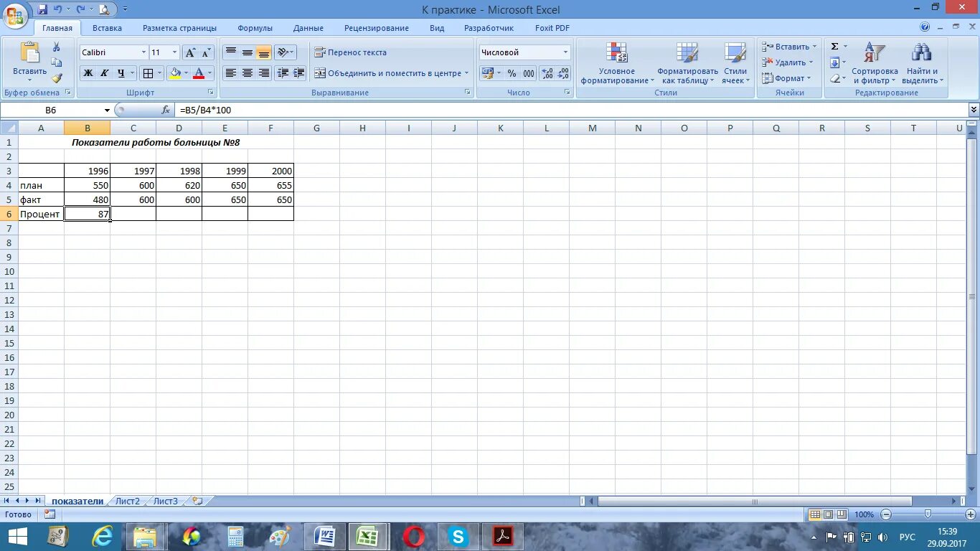
Task: Open Объединить и поместить в центре dropdown arrow
Action: pos(466,73)
